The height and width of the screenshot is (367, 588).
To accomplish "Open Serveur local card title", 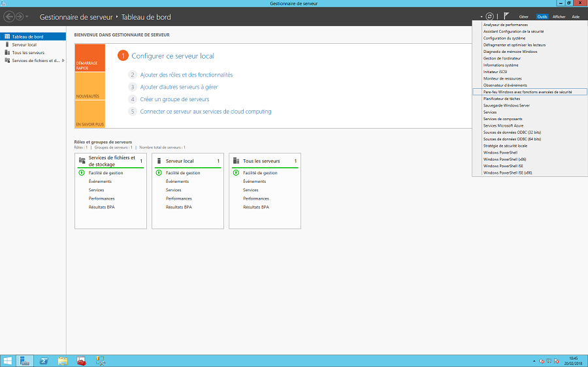I will pos(180,161).
